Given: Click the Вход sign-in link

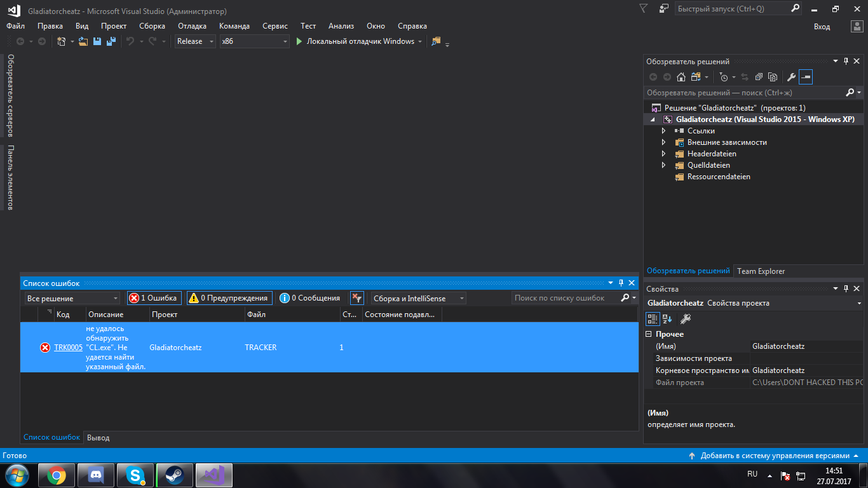Looking at the screenshot, I should click(822, 27).
